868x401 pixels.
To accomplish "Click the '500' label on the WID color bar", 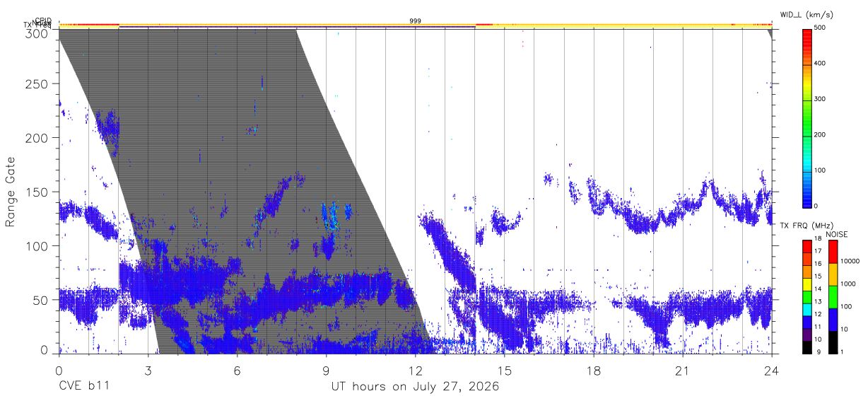I will [820, 28].
